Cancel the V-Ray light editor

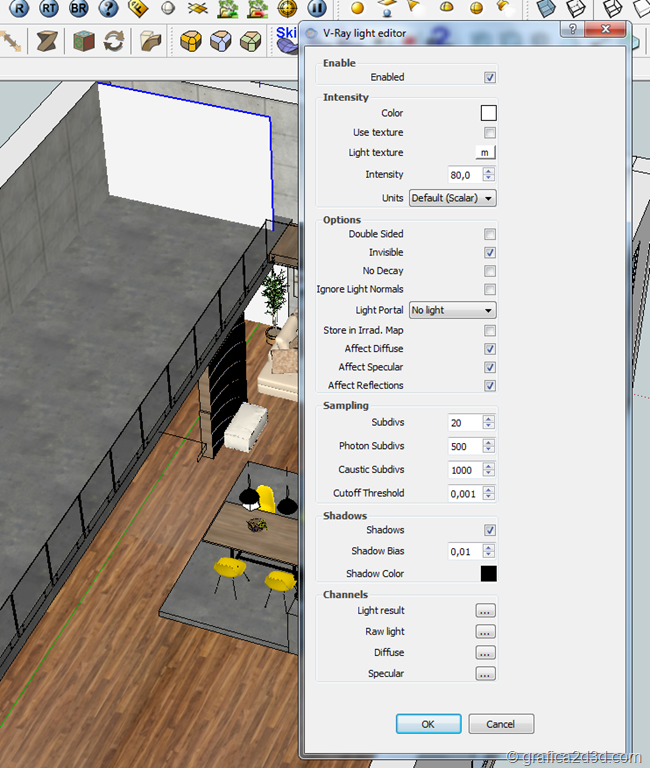pos(501,724)
